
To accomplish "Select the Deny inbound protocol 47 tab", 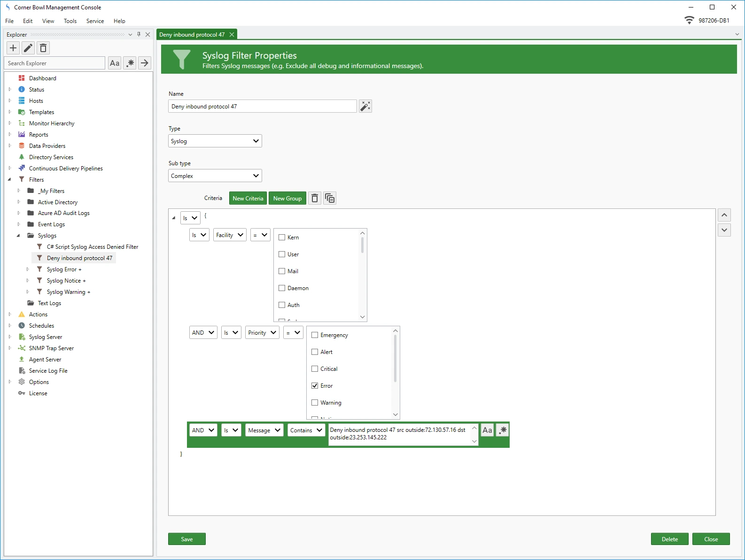I will click(x=192, y=35).
